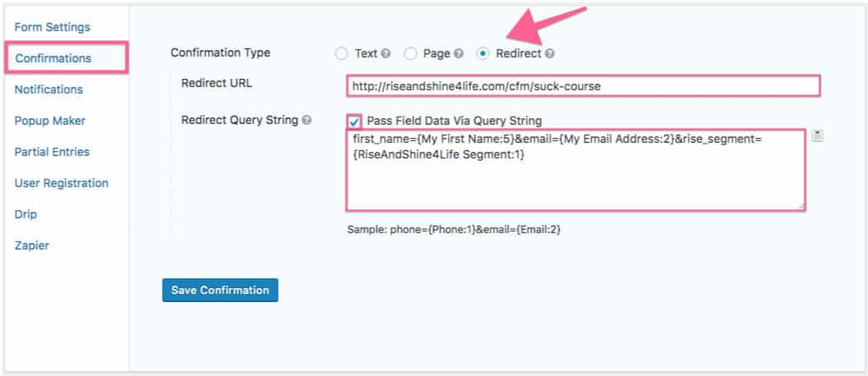Click help icon next to Text option
Screen dimensions: 868x376
[384, 54]
